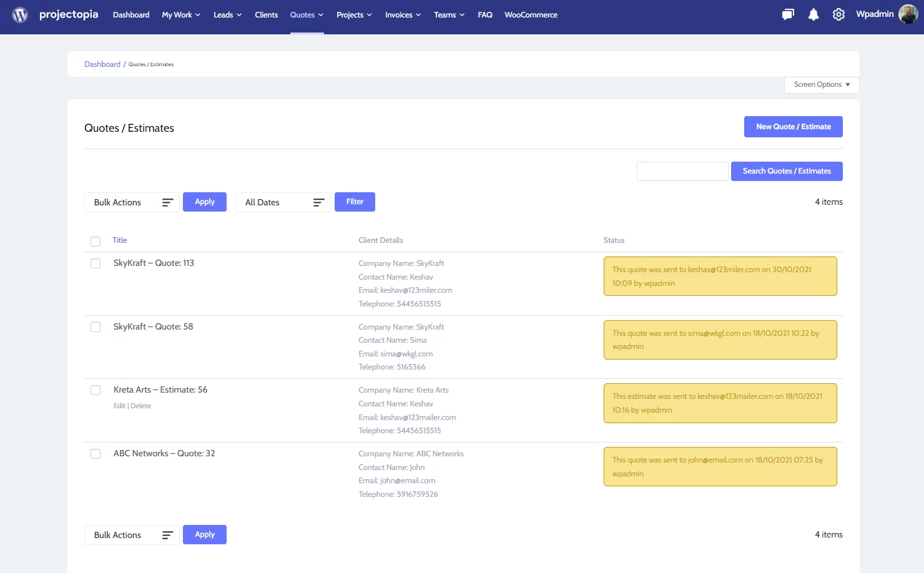924x573 pixels.
Task: Open the chat messages icon
Action: click(x=788, y=14)
